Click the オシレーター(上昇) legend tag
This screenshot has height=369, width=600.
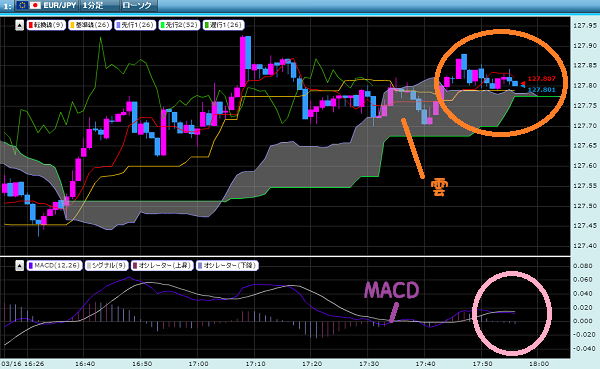click(x=161, y=265)
